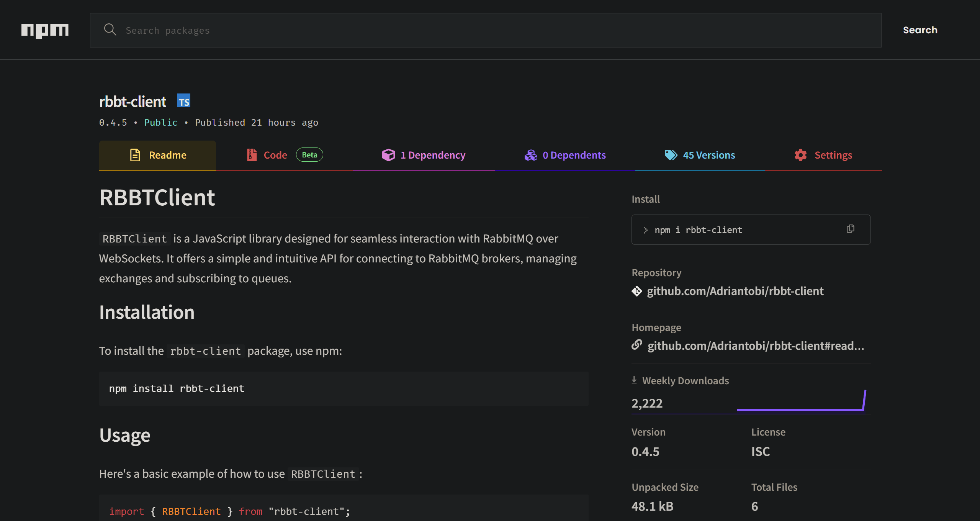
Task: Click the package box icon on 1 Dependency
Action: pyautogui.click(x=388, y=155)
